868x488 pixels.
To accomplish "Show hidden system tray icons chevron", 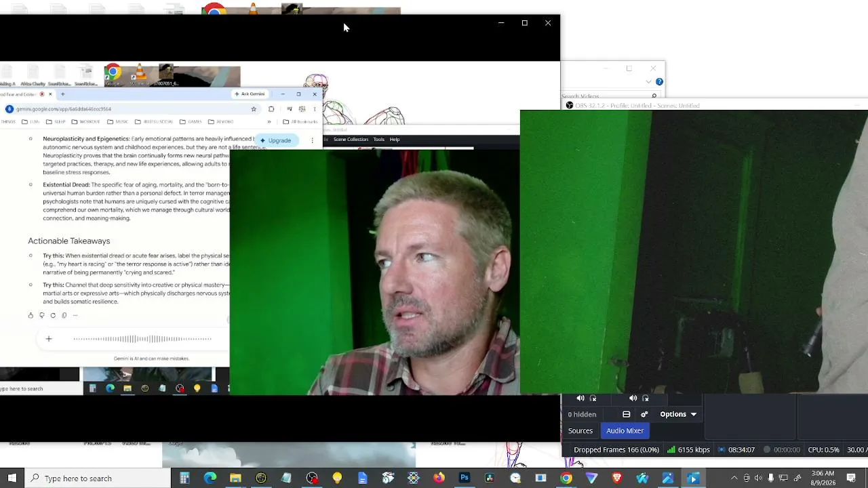I will coord(734,478).
